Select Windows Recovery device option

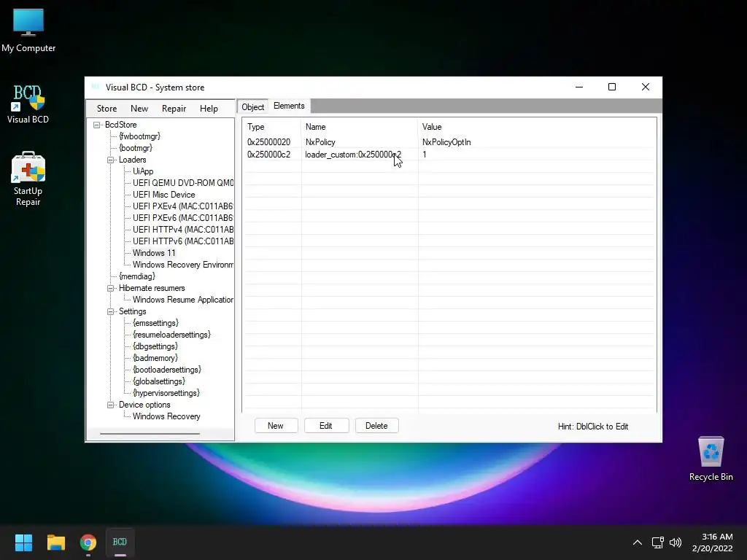pos(166,416)
